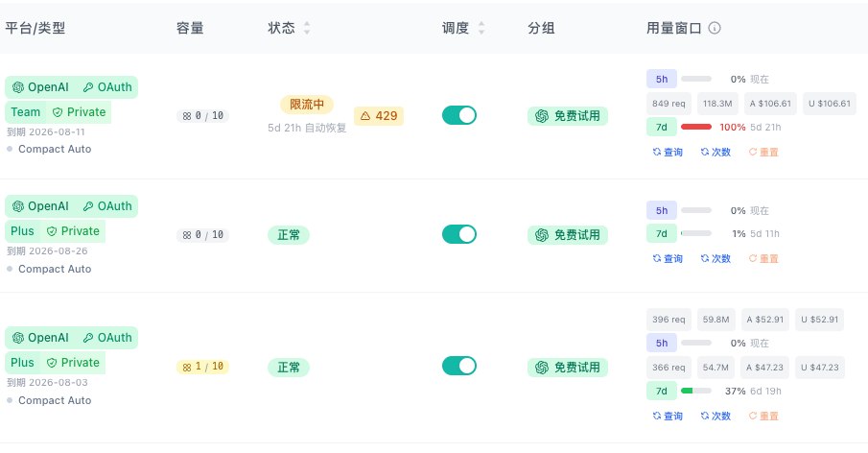Click the Private shield badge in the third row

pyautogui.click(x=73, y=362)
